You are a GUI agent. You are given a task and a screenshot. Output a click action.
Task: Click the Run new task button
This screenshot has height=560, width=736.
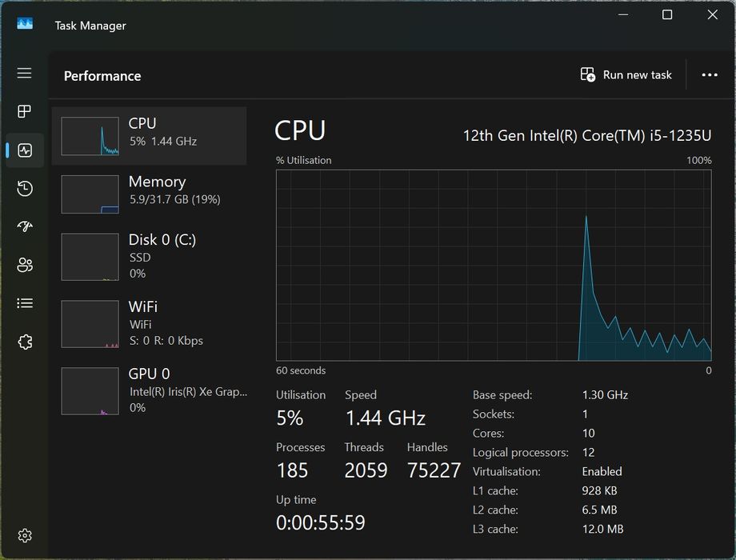(x=626, y=75)
